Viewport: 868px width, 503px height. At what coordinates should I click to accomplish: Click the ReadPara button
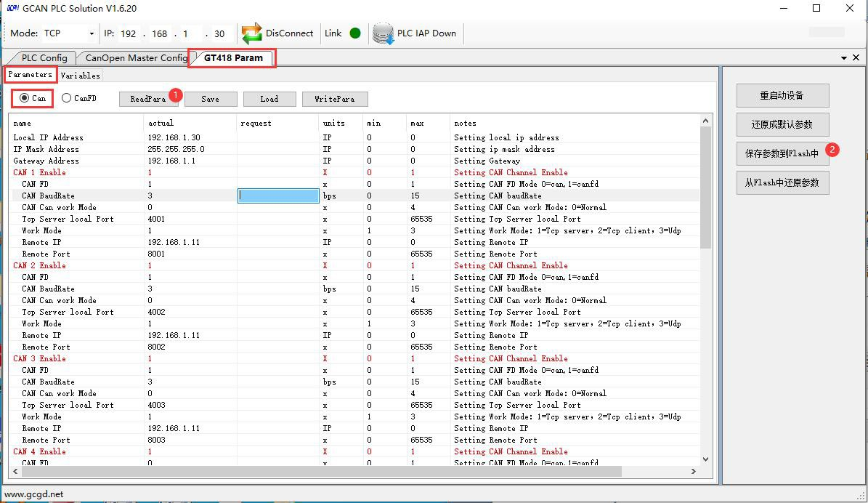(148, 99)
